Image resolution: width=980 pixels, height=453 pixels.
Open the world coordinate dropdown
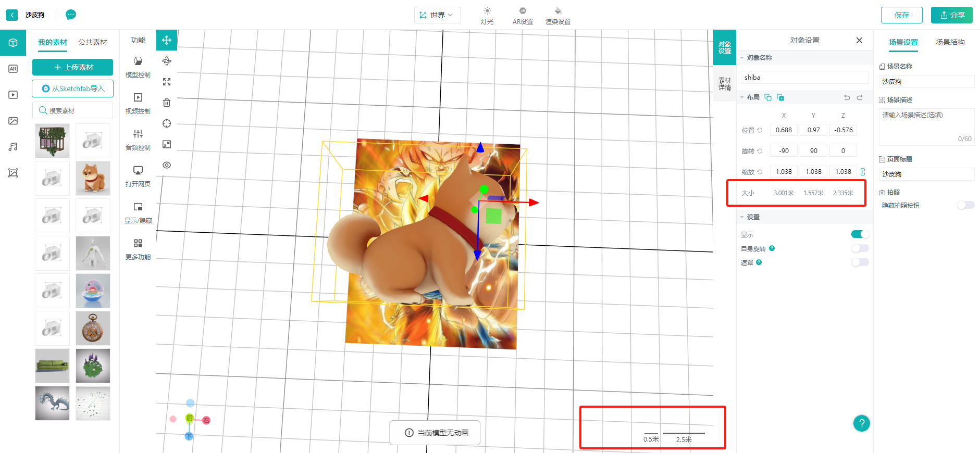(x=438, y=15)
